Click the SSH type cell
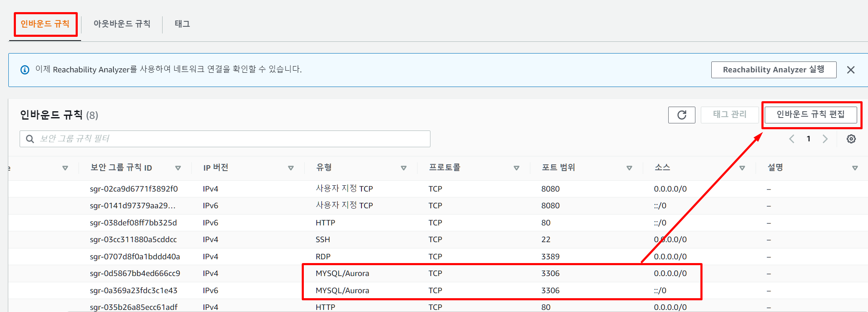Viewport: 868px width, 312px height. pyautogui.click(x=323, y=240)
